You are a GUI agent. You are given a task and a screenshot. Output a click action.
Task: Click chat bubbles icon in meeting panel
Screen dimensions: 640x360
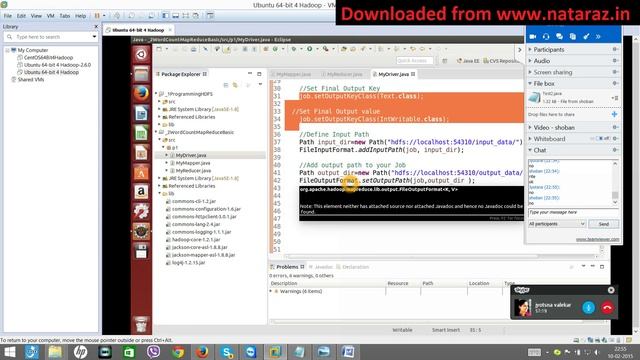tap(559, 37)
